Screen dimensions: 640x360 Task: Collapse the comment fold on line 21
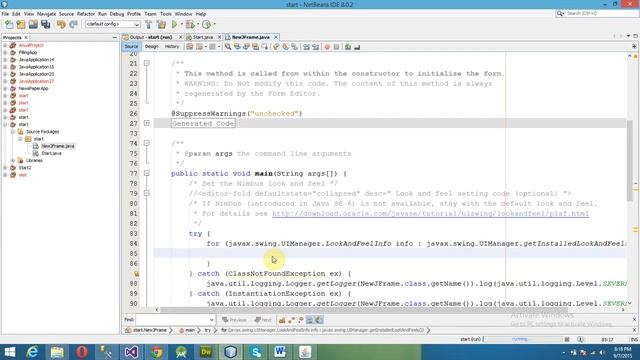pos(147,63)
